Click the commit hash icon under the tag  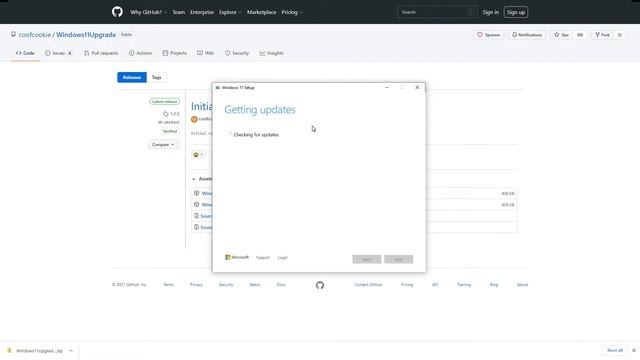point(160,122)
